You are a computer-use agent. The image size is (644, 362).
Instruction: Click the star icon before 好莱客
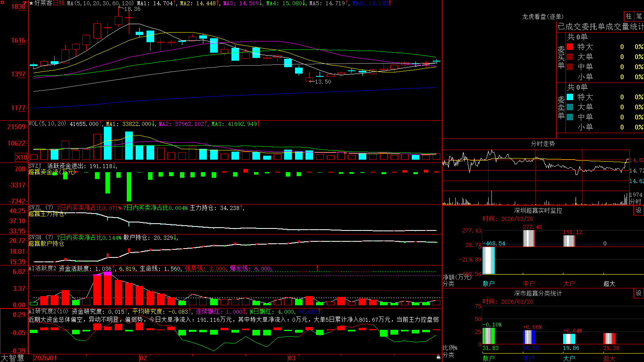point(31,3)
